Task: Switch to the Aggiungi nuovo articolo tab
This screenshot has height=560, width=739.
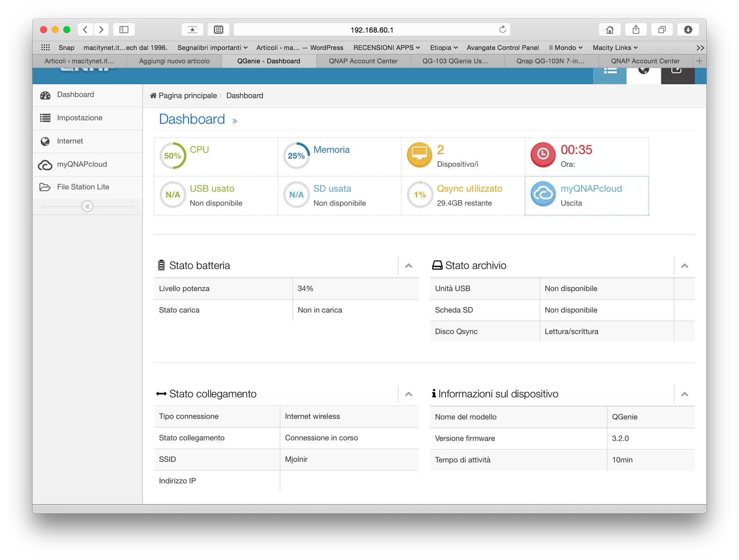Action: click(x=174, y=61)
